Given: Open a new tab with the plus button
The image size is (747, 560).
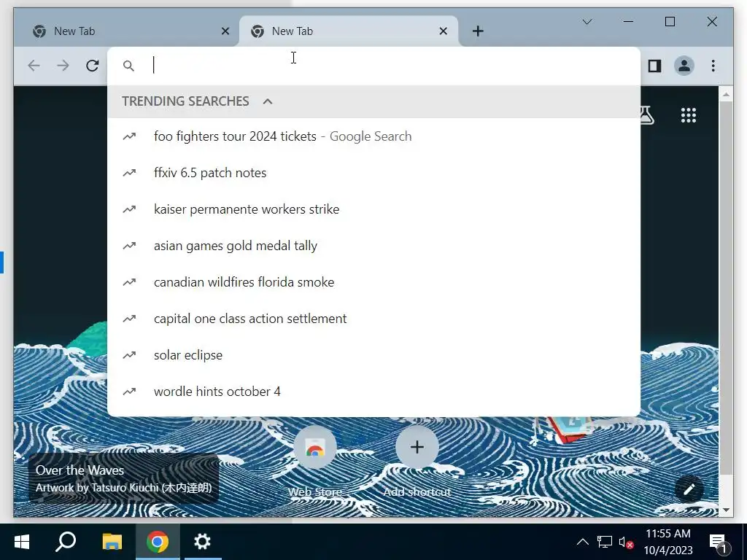Looking at the screenshot, I should coord(478,31).
